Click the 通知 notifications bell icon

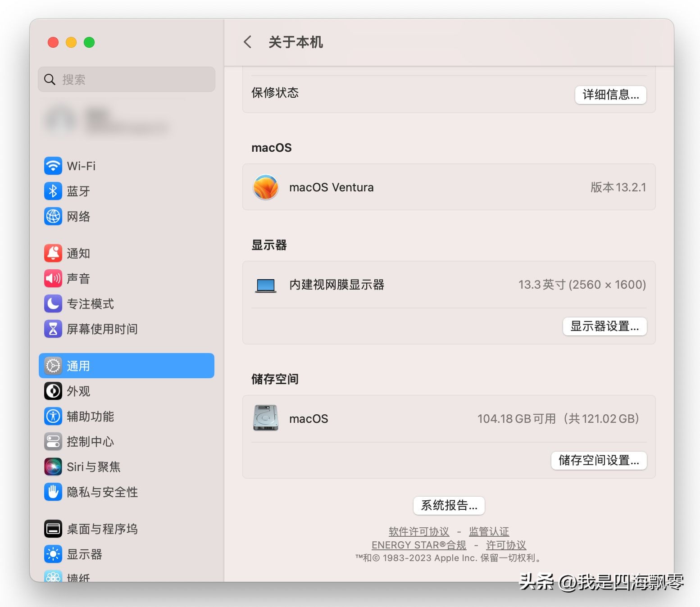point(53,253)
